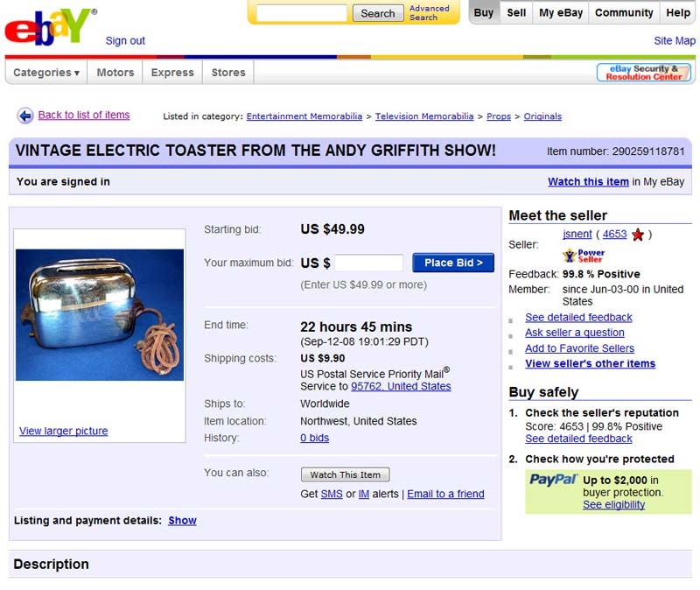Open the Advanced Search link

click(429, 13)
